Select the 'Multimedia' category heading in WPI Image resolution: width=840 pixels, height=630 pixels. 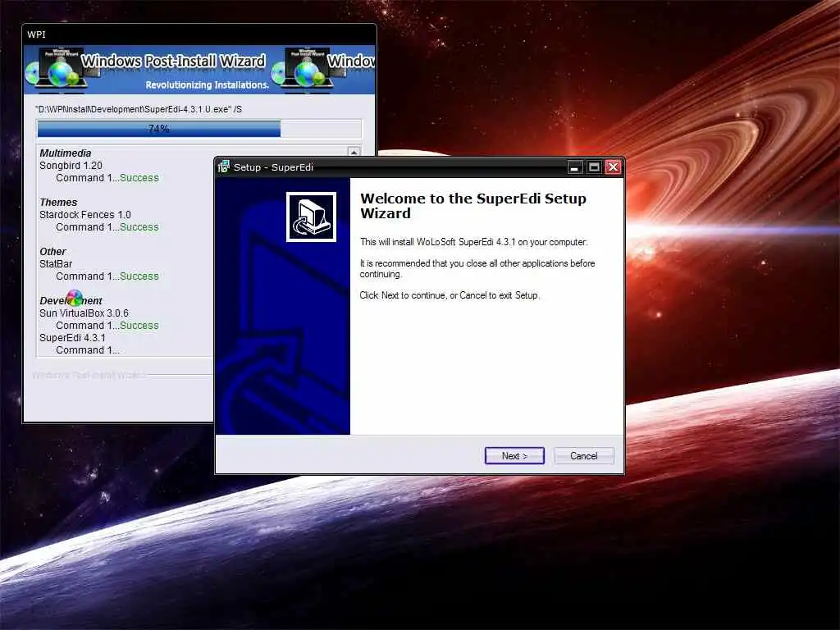coord(66,153)
